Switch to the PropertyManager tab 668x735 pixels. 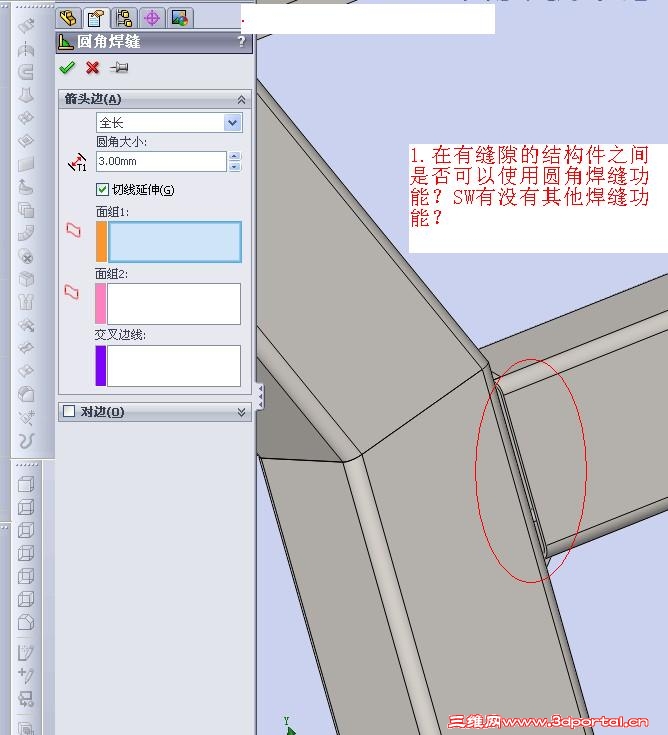click(x=96, y=18)
